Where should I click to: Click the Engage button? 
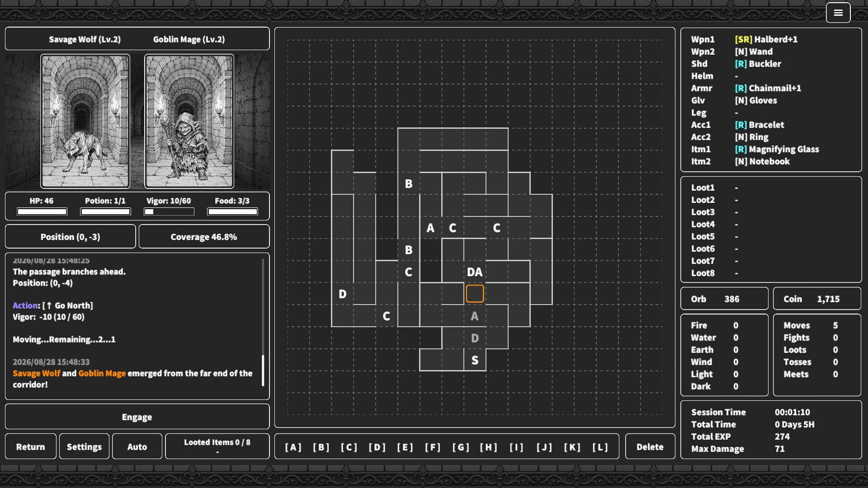point(137,417)
